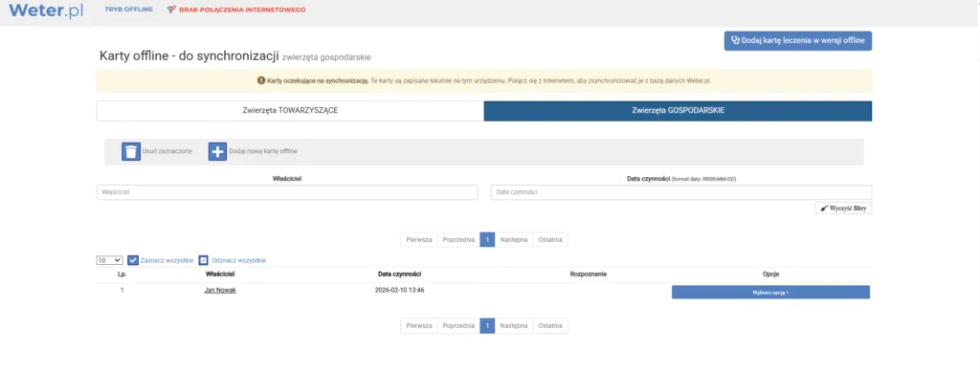Image resolution: width=980 pixels, height=374 pixels.
Task: Click page 1 in the upper pagination
Action: pyautogui.click(x=487, y=240)
